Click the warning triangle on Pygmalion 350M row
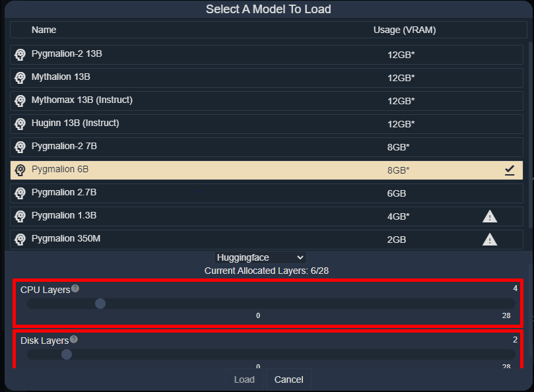Viewport: 534px width, 392px height. [489, 239]
